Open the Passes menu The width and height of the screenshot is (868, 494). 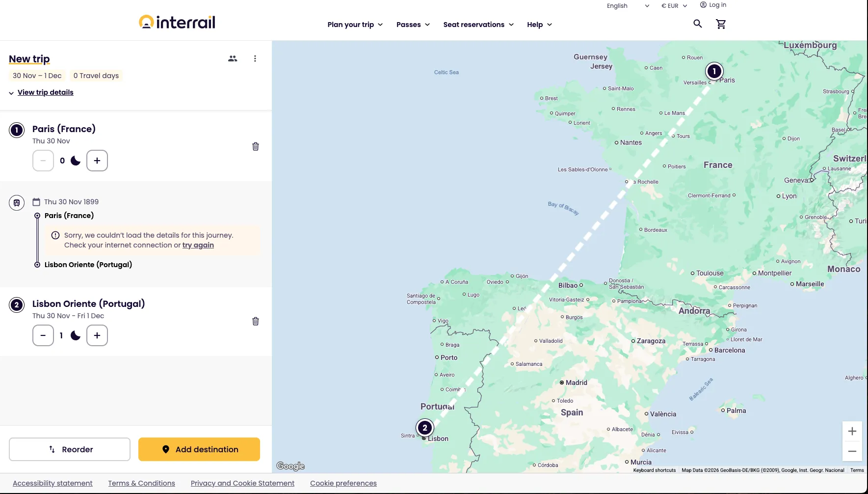(413, 25)
